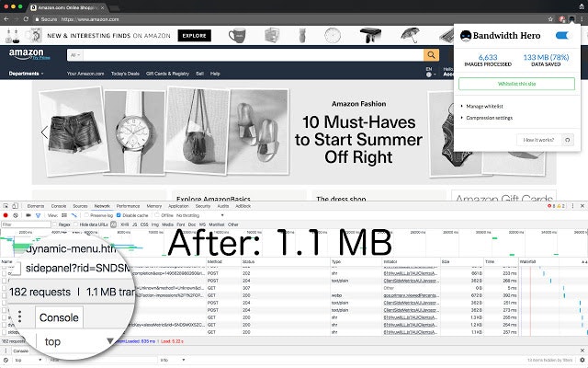Go back using the browser back arrow
The height and width of the screenshot is (368, 588).
pos(6,18)
